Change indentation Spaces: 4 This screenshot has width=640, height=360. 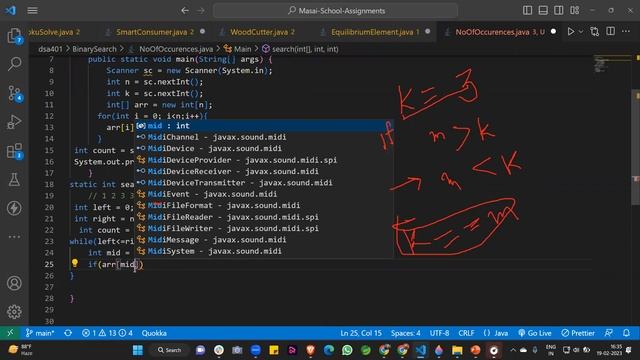405,333
